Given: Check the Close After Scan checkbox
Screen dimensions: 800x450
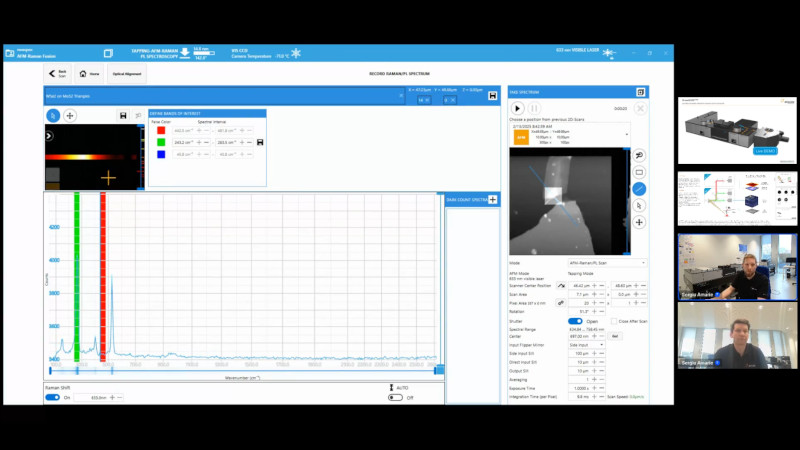Looking at the screenshot, I should coord(613,321).
